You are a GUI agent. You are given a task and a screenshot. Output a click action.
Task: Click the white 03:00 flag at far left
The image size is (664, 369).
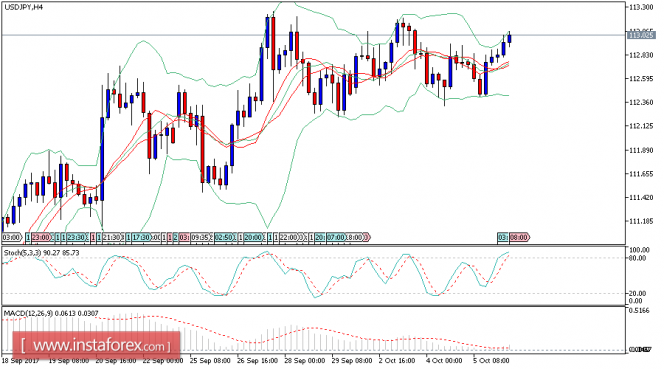coord(11,237)
